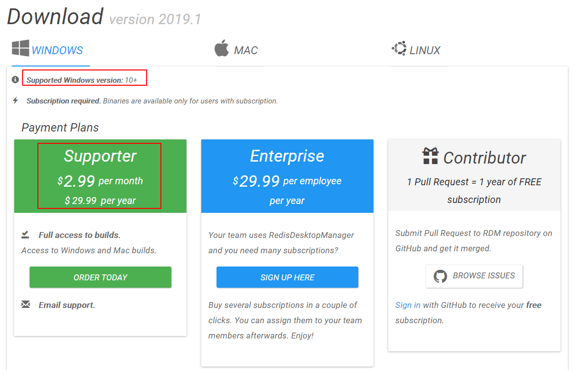The height and width of the screenshot is (370, 588).
Task: Click the ORDER TODAY button
Action: click(100, 277)
